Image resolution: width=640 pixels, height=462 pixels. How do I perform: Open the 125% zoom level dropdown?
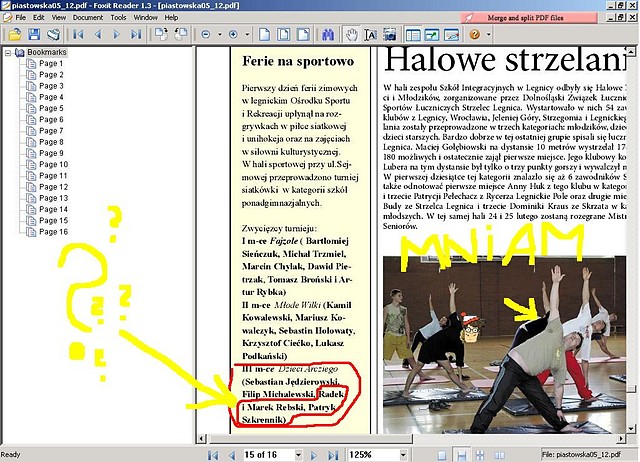click(x=403, y=455)
